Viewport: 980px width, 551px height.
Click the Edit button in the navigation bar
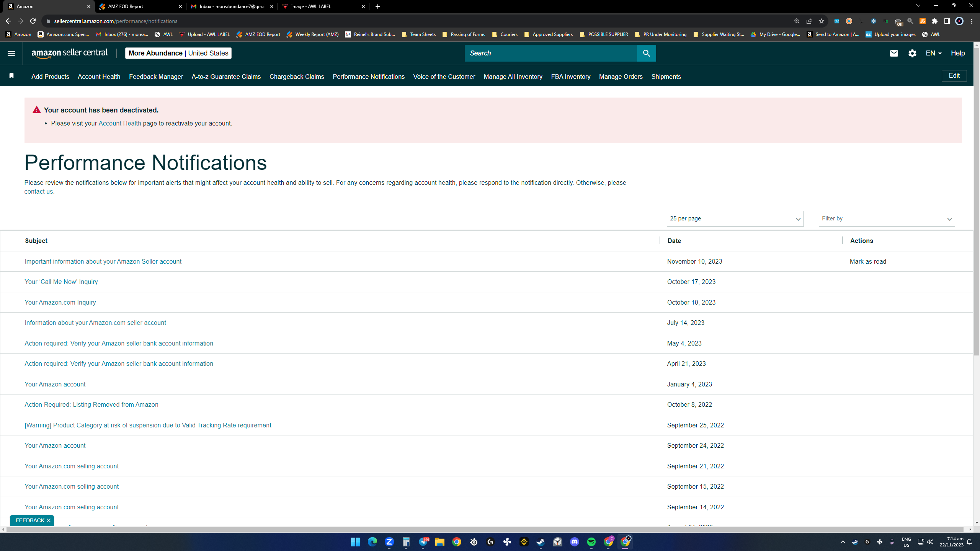click(x=954, y=76)
